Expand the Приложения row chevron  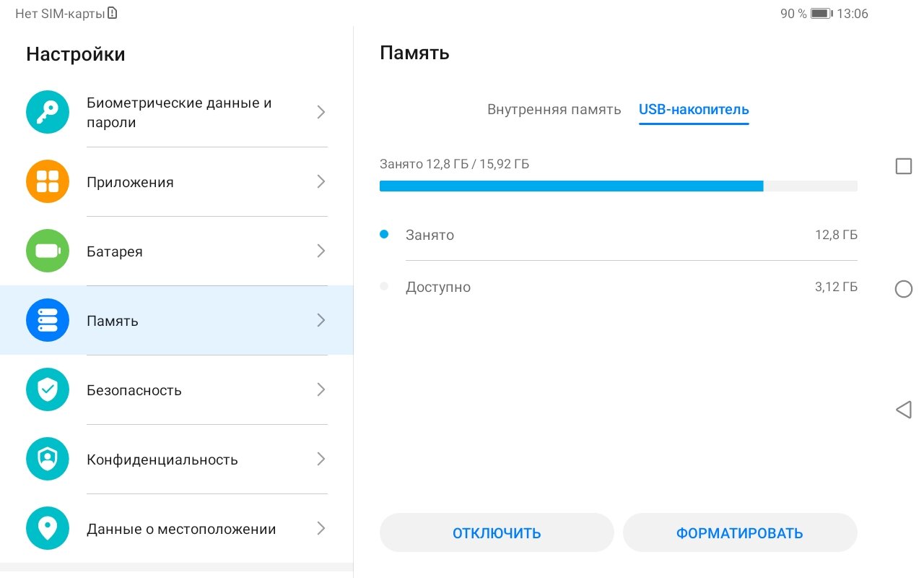321,181
